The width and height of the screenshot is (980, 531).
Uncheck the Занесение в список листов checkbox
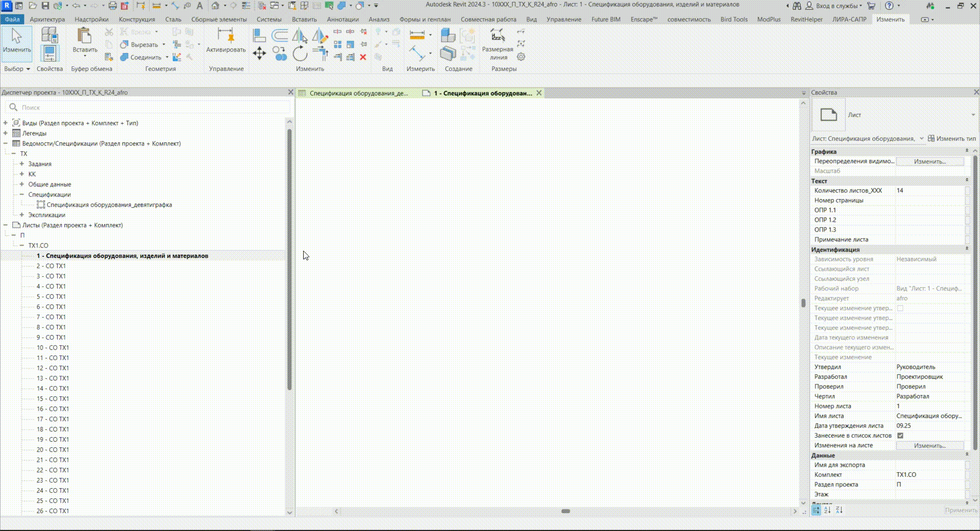point(900,436)
